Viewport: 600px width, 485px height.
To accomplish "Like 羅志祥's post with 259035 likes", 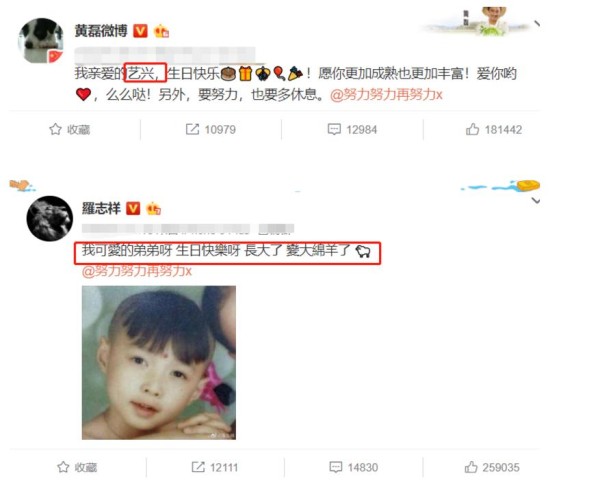I will click(x=492, y=467).
